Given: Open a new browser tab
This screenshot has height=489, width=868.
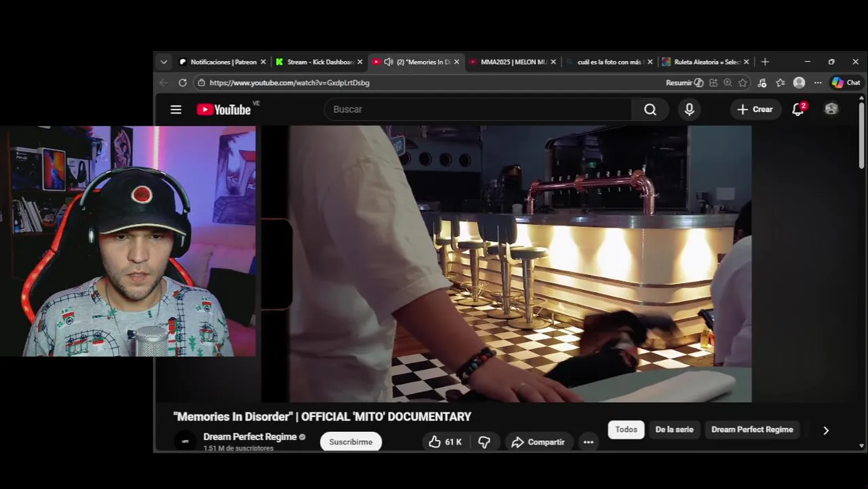Looking at the screenshot, I should pos(765,62).
